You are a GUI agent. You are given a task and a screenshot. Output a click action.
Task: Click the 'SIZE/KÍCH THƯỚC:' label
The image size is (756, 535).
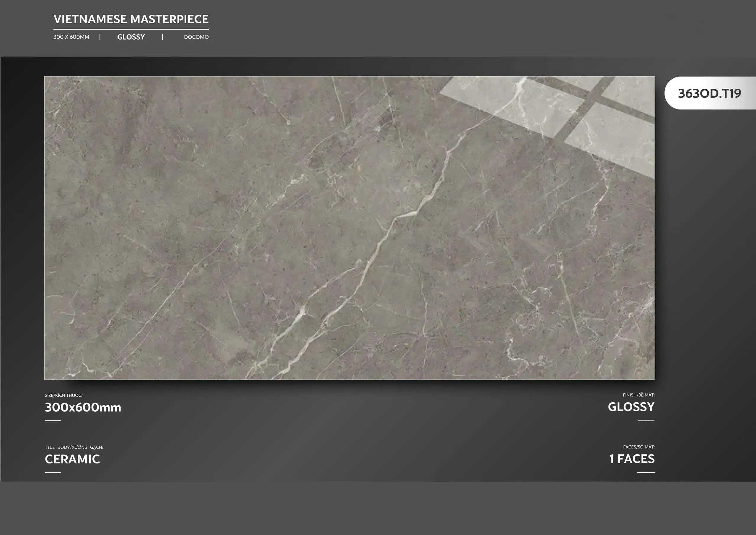coord(63,395)
